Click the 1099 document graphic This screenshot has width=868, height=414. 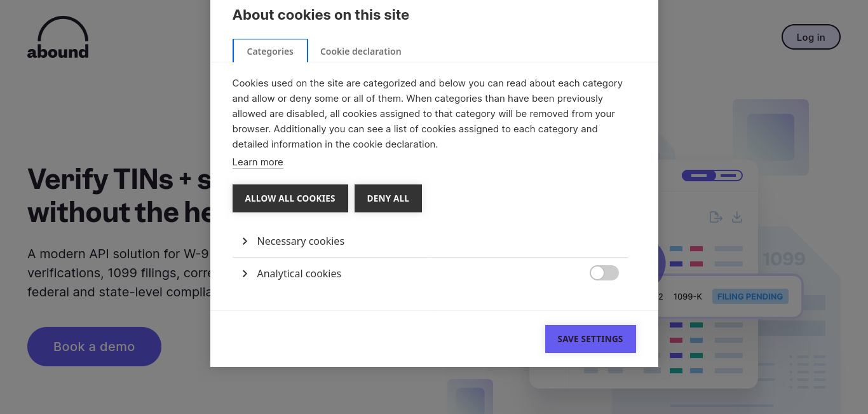click(x=784, y=259)
